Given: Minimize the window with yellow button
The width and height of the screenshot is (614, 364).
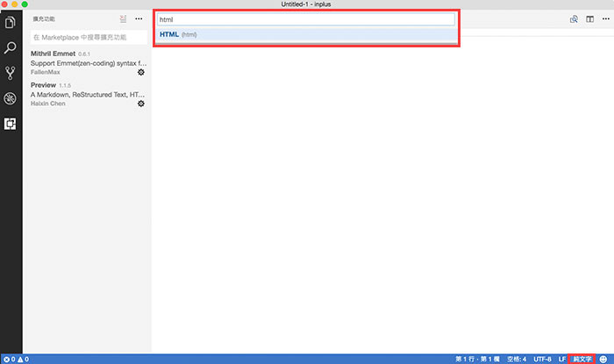Looking at the screenshot, I should pos(14,4).
